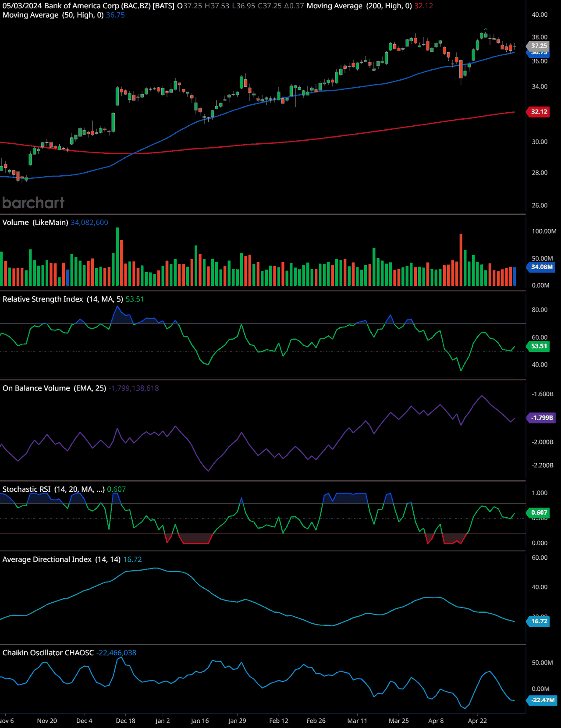This screenshot has width=561, height=728.
Task: Click the -2.200B OBV axis label
Action: pyautogui.click(x=543, y=465)
